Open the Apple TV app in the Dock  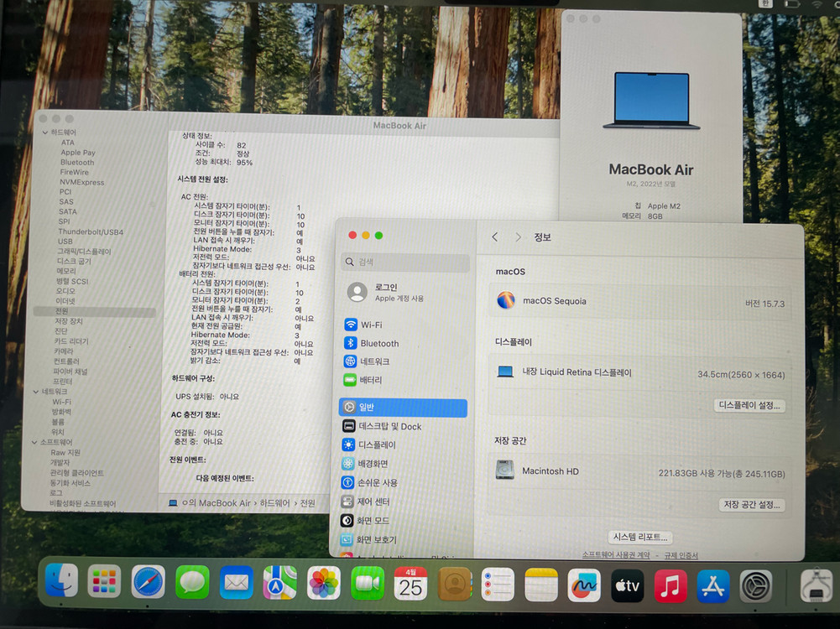626,586
